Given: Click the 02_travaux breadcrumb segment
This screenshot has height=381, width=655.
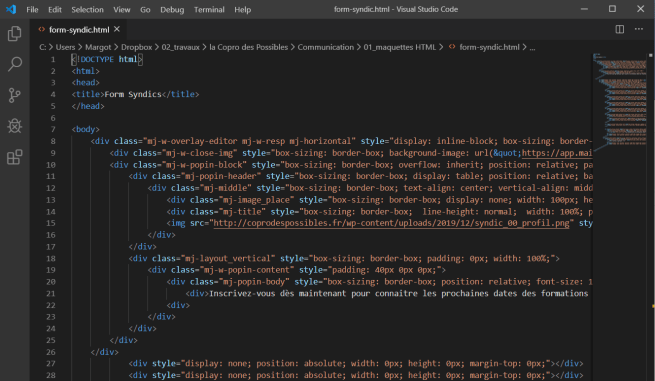Looking at the screenshot, I should point(180,47).
